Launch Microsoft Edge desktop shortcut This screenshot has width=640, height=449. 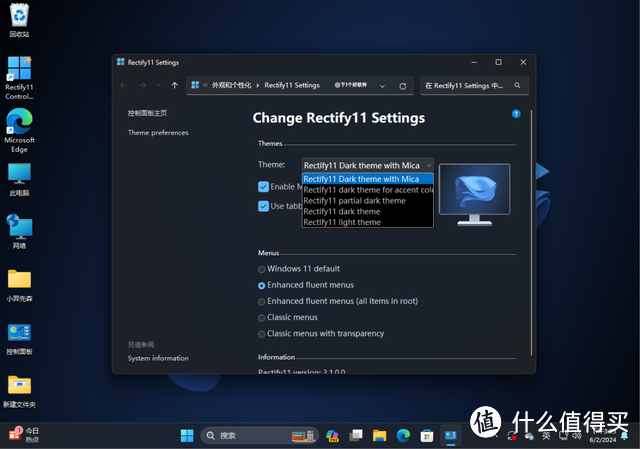[x=19, y=131]
